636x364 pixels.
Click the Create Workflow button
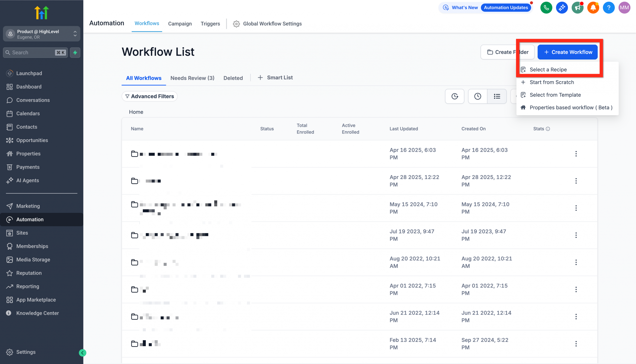(x=568, y=52)
